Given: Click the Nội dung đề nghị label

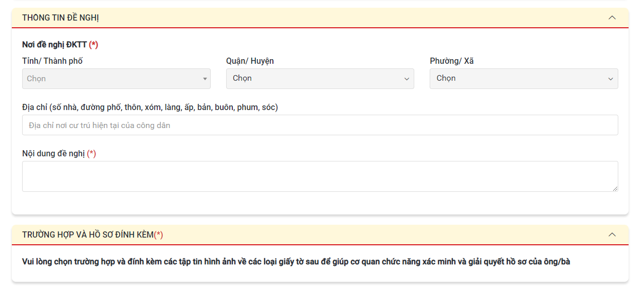Looking at the screenshot, I should click(x=53, y=154).
